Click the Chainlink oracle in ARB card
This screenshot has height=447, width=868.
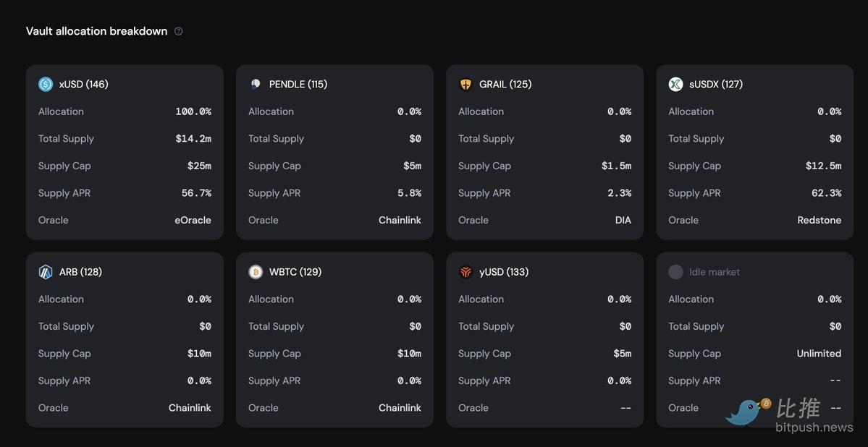(x=190, y=408)
